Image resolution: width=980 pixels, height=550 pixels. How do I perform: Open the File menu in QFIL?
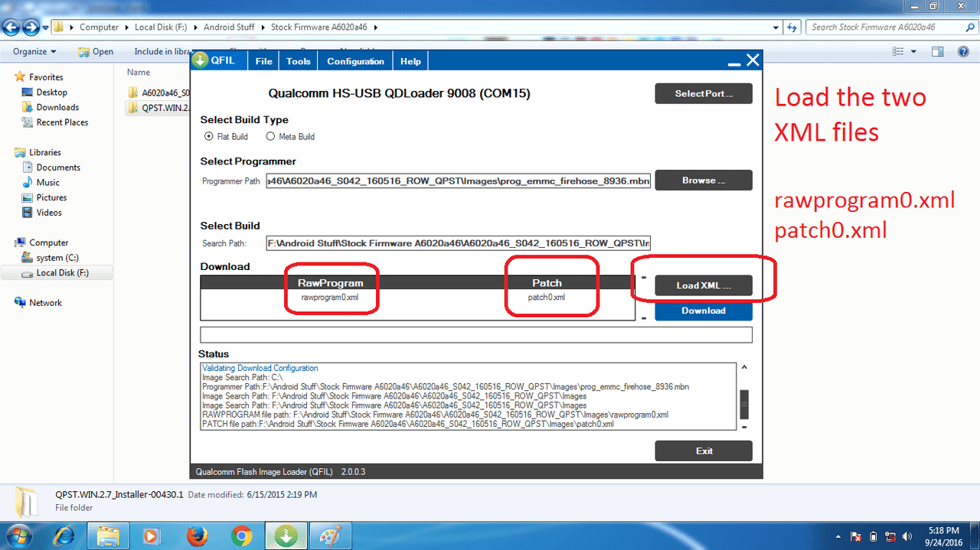(x=263, y=61)
